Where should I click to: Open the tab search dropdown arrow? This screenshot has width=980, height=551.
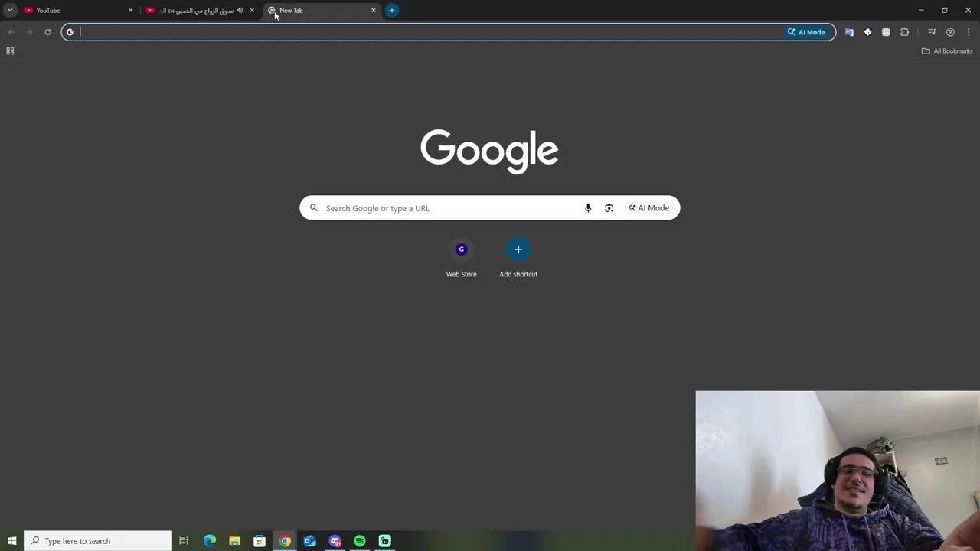pyautogui.click(x=10, y=10)
